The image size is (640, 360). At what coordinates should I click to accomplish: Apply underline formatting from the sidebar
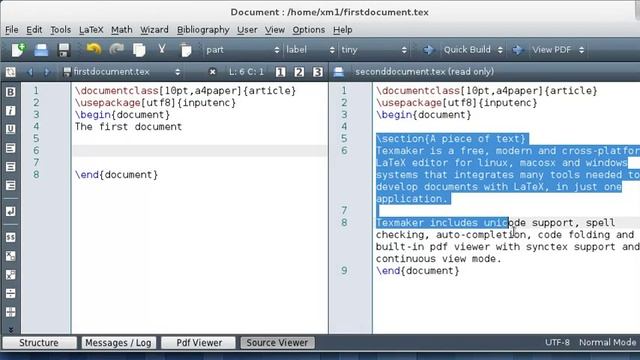(x=11, y=129)
